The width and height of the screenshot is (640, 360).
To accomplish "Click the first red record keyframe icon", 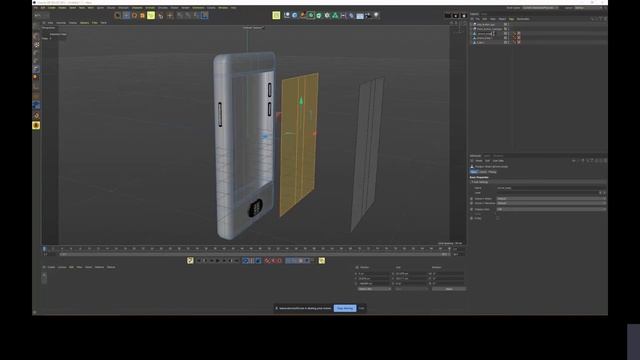I will (267, 260).
